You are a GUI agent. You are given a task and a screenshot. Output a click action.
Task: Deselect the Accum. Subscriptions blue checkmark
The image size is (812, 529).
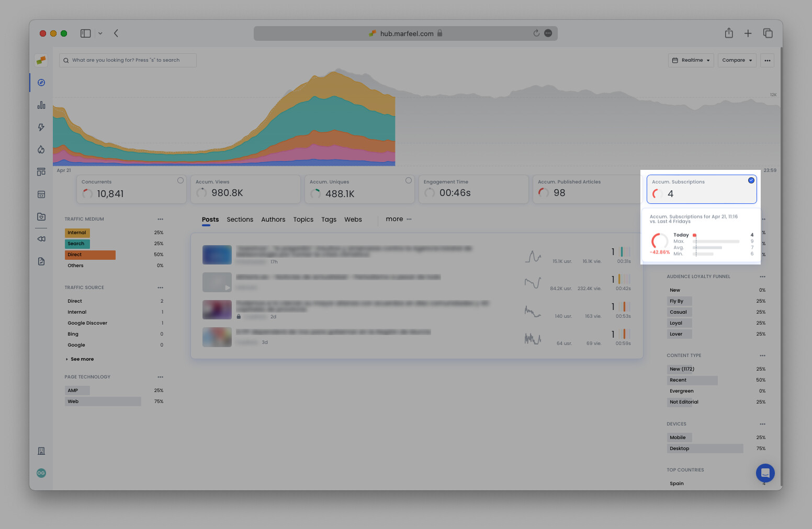752,180
